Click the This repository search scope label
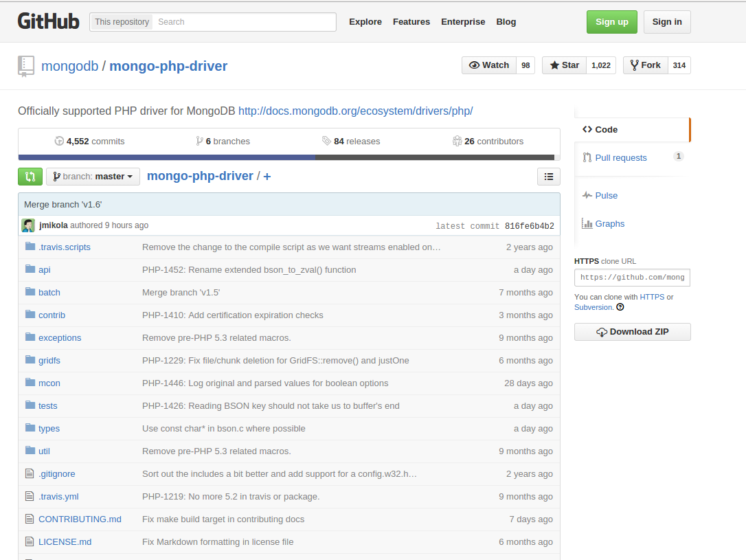The image size is (746, 560). 122,22
